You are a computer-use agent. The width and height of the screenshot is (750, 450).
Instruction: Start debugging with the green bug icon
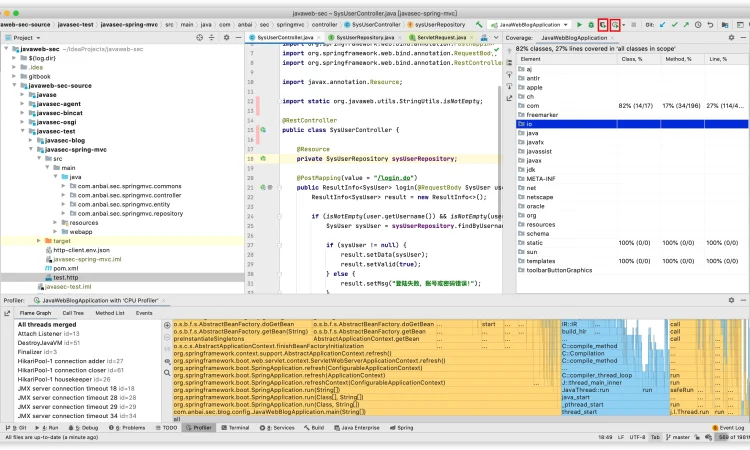click(591, 24)
